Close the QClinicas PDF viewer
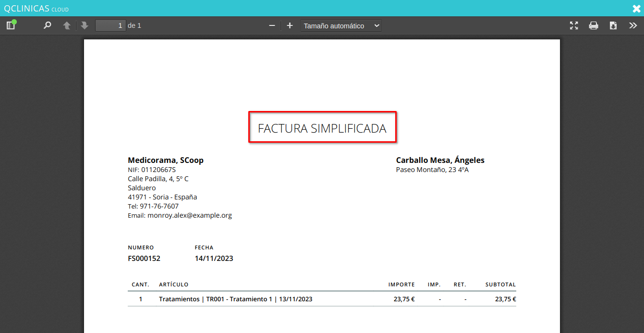This screenshot has height=333, width=644. 636,8
